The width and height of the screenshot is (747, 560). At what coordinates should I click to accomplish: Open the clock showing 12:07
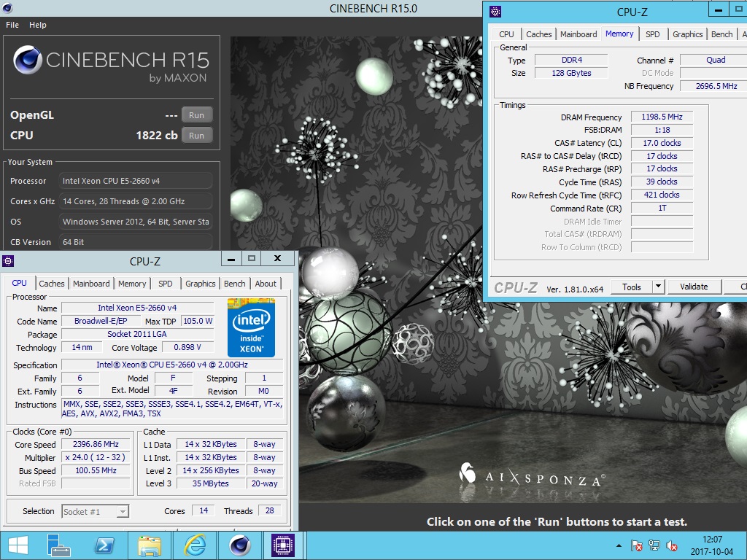712,545
